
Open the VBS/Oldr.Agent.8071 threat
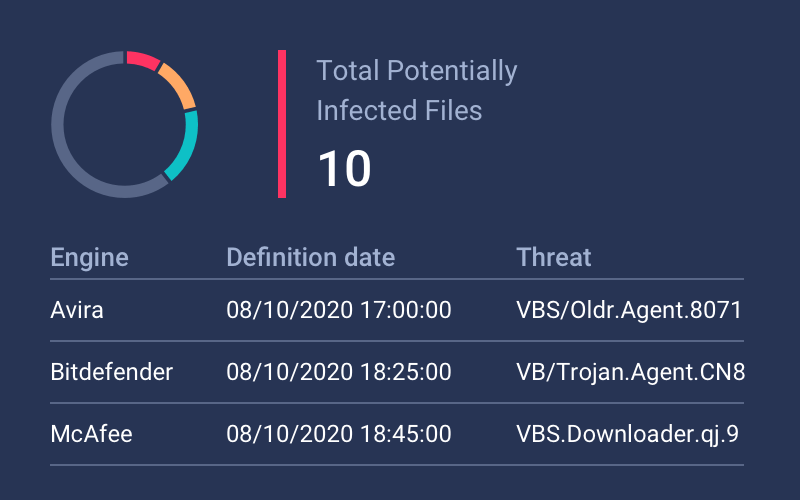(x=629, y=310)
